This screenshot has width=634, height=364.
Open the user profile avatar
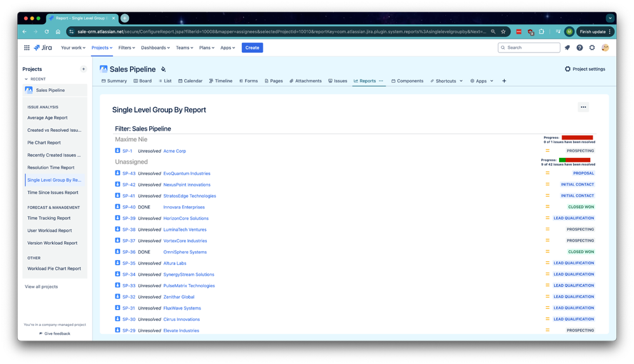pos(605,48)
